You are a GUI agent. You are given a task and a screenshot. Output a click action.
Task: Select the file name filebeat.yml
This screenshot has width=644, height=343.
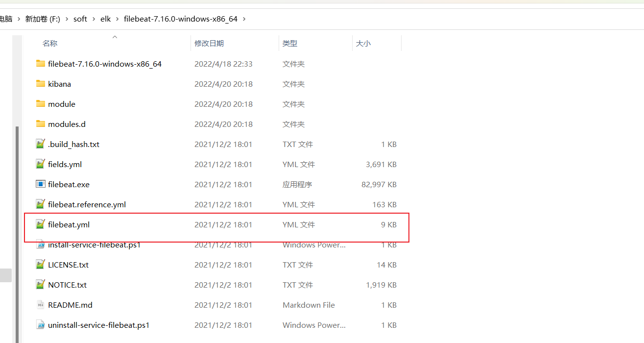tap(69, 224)
